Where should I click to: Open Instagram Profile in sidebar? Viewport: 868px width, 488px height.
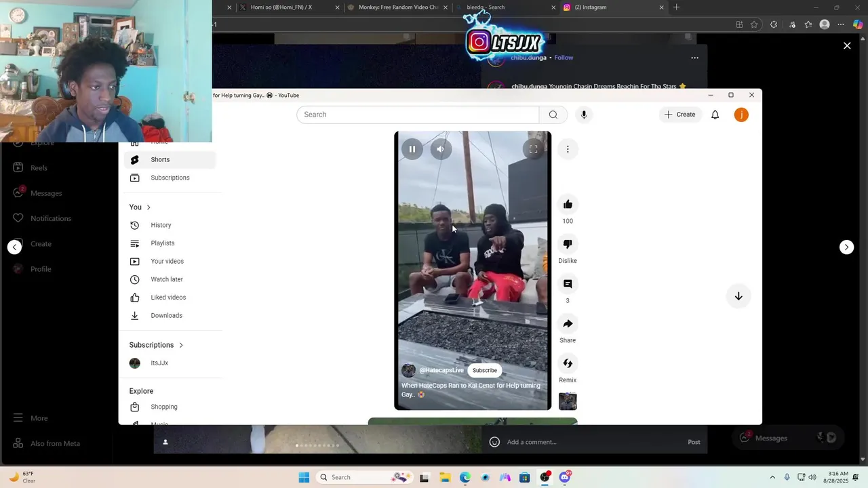(33, 269)
